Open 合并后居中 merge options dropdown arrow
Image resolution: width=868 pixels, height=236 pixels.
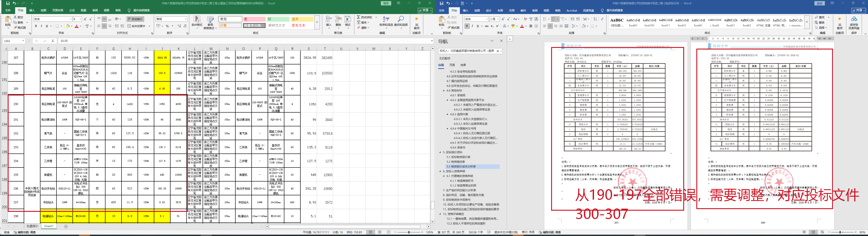coord(149,26)
